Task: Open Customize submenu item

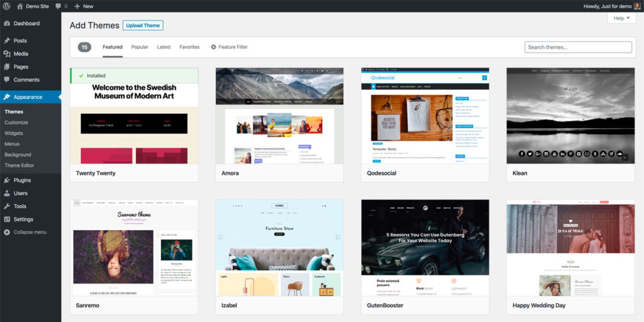Action: (x=16, y=123)
